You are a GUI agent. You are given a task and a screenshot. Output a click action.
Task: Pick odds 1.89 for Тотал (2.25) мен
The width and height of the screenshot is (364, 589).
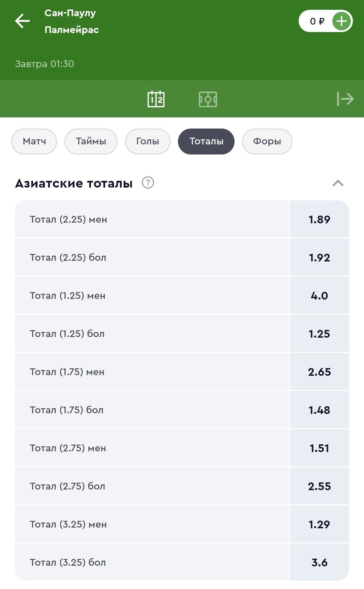(x=319, y=220)
